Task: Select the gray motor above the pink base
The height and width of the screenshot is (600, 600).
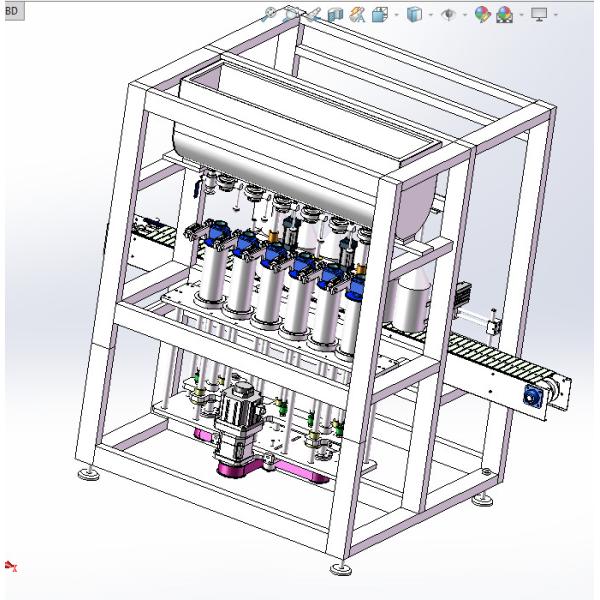Action: 240,410
